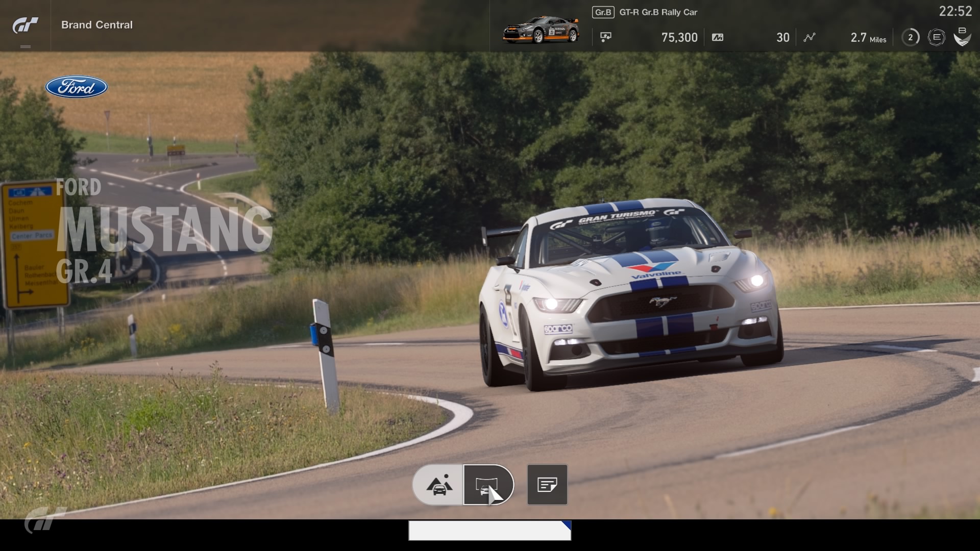Viewport: 980px width, 551px height.
Task: Click the mileage points icon
Action: [717, 37]
